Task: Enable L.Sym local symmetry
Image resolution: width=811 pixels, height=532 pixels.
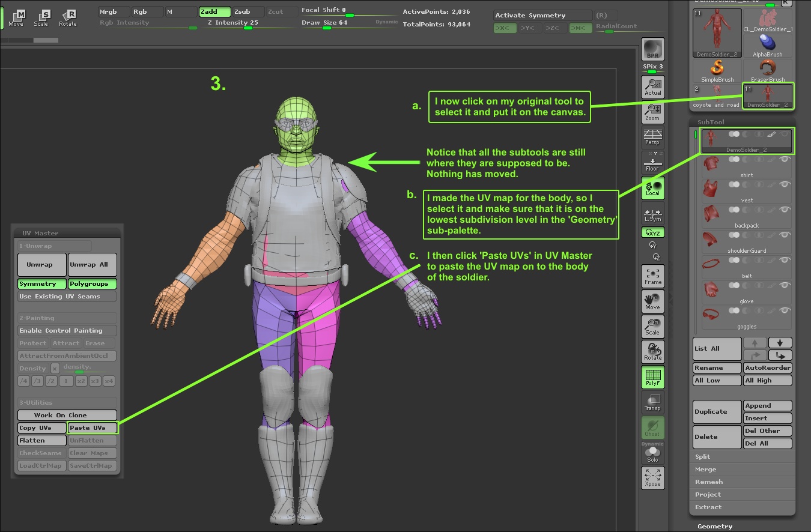Action: 652,214
